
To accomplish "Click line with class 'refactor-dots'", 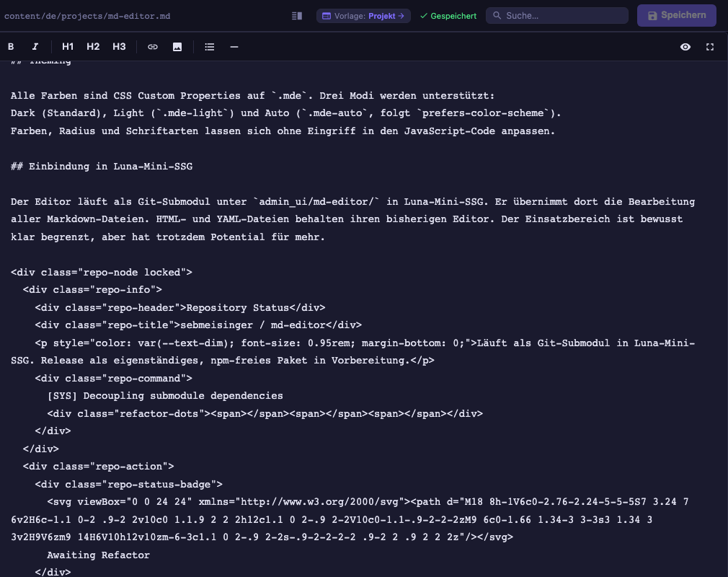I will 265,413.
